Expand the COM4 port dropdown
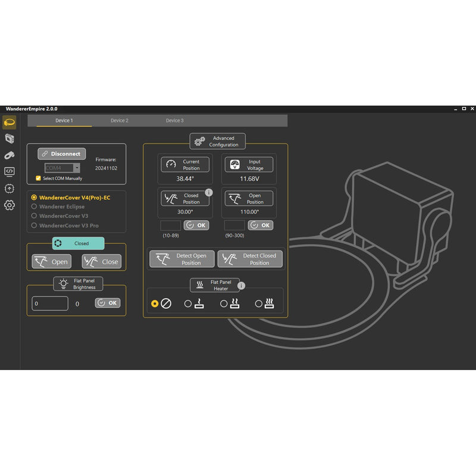This screenshot has width=476, height=476. click(x=77, y=168)
